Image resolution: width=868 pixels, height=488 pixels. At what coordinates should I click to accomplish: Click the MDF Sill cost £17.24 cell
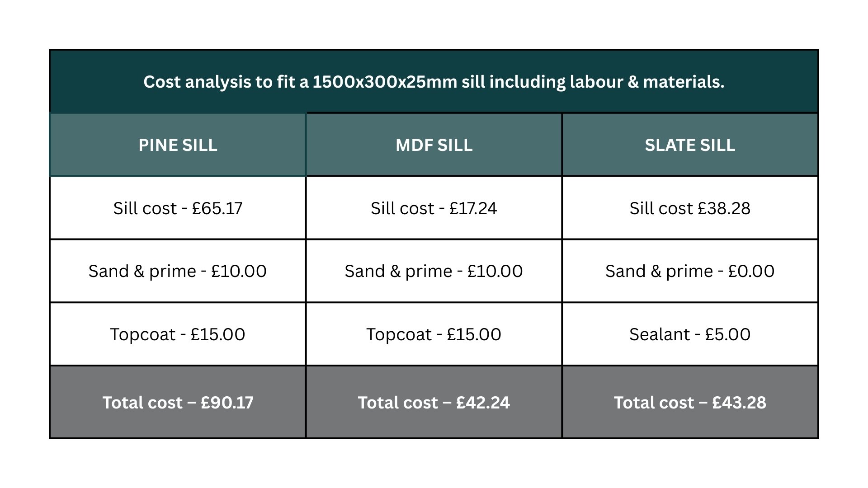[x=434, y=208]
